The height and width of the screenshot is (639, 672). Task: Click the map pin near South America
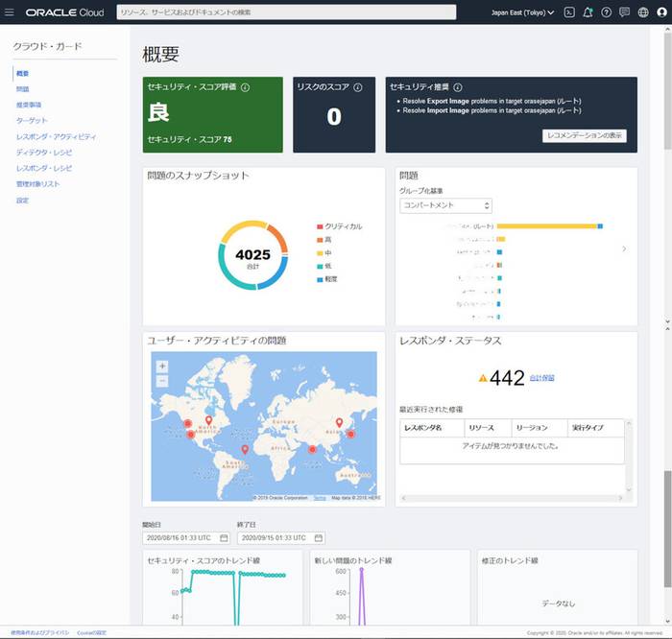click(x=245, y=449)
